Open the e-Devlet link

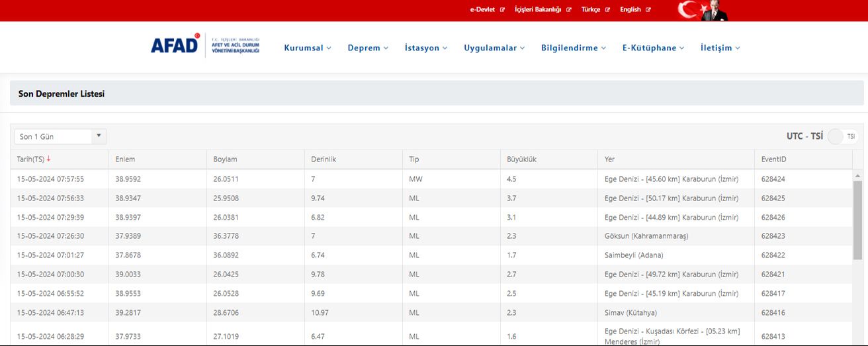coord(482,10)
